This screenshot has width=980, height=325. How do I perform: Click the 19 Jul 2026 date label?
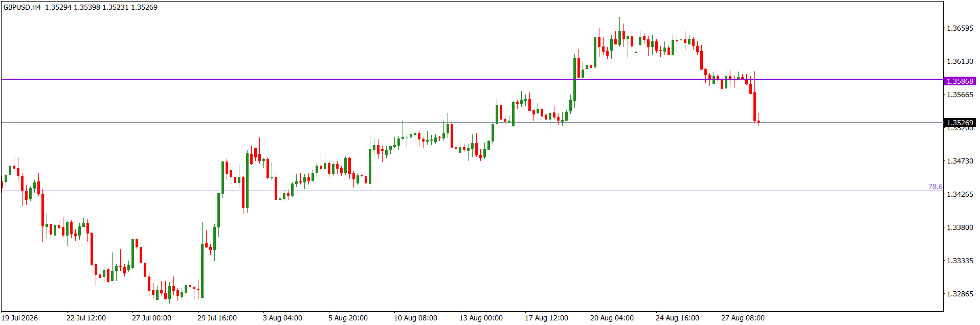coord(19,318)
